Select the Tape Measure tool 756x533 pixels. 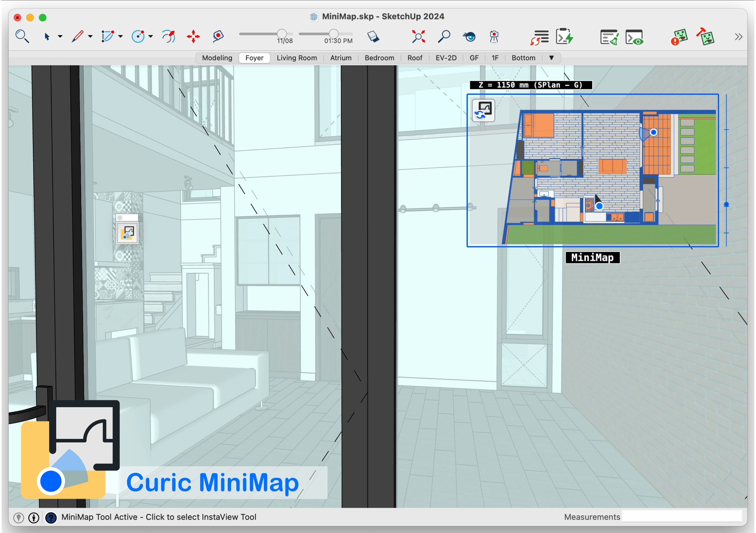pyautogui.click(x=218, y=37)
